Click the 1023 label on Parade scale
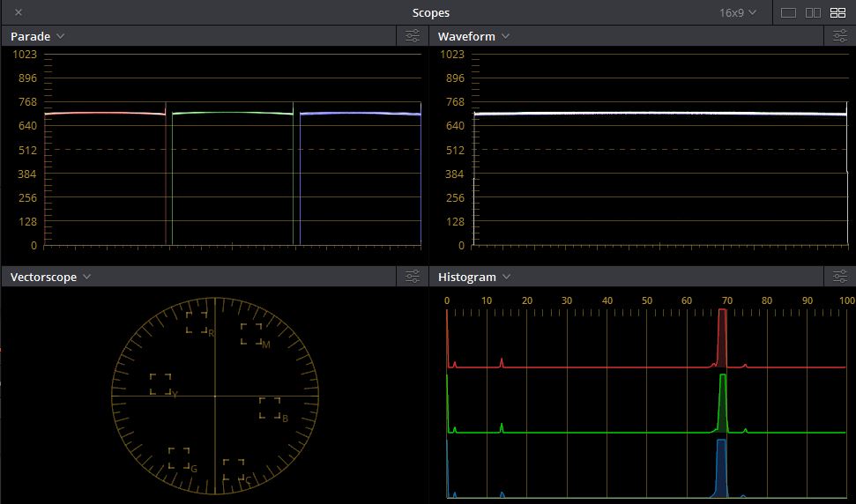This screenshot has height=504, width=856. click(25, 54)
